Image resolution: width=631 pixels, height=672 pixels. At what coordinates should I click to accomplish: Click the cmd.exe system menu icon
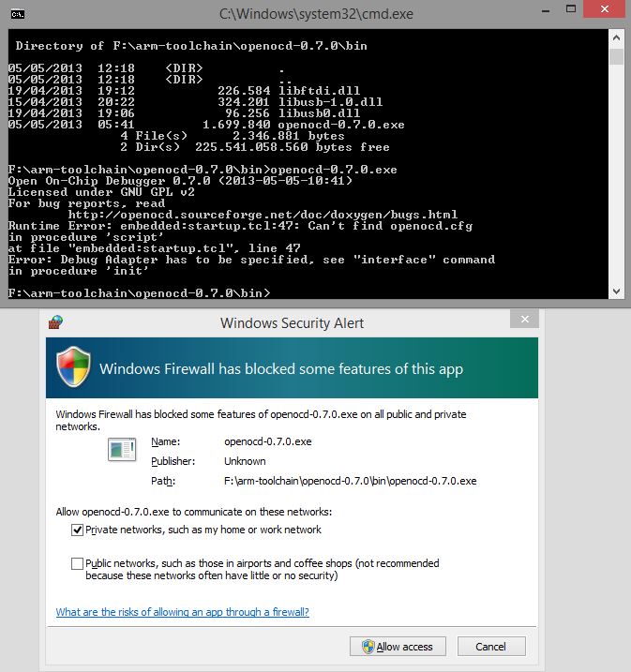point(18,15)
